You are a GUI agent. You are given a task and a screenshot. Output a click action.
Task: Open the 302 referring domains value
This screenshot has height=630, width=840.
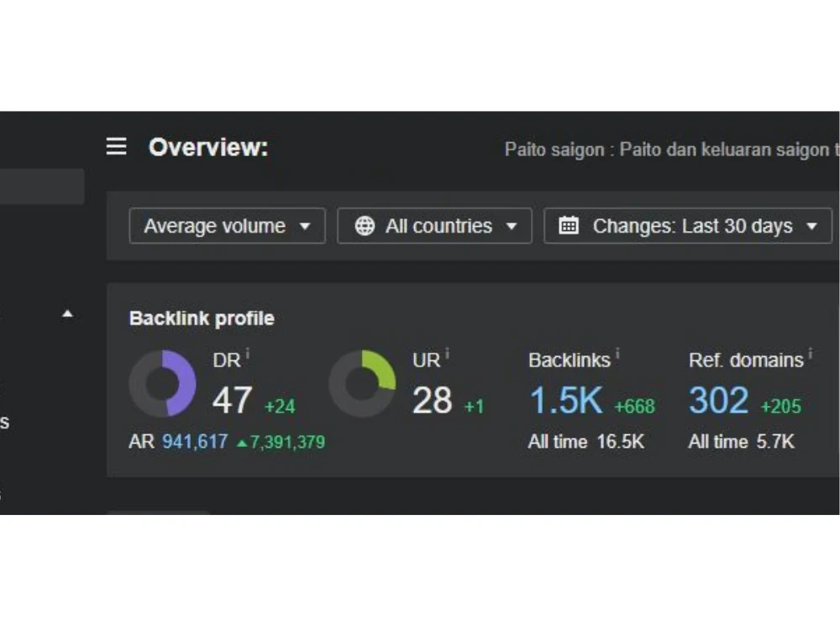click(x=718, y=400)
